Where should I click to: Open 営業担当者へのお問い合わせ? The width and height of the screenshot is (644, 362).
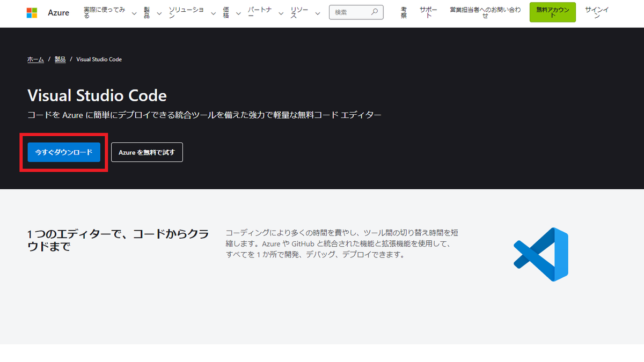pos(485,13)
